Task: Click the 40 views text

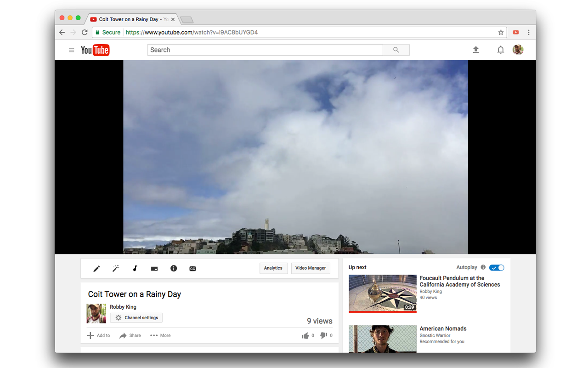Action: point(428,298)
